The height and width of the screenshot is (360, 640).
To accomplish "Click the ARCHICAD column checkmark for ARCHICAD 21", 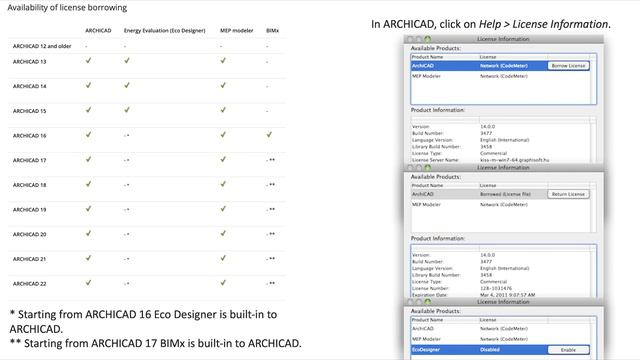I will coord(88,258).
